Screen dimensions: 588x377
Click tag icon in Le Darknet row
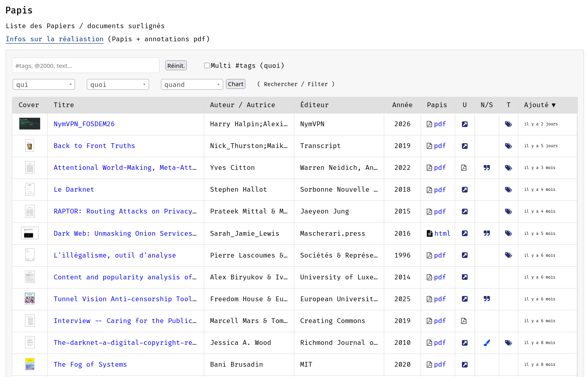tap(508, 190)
